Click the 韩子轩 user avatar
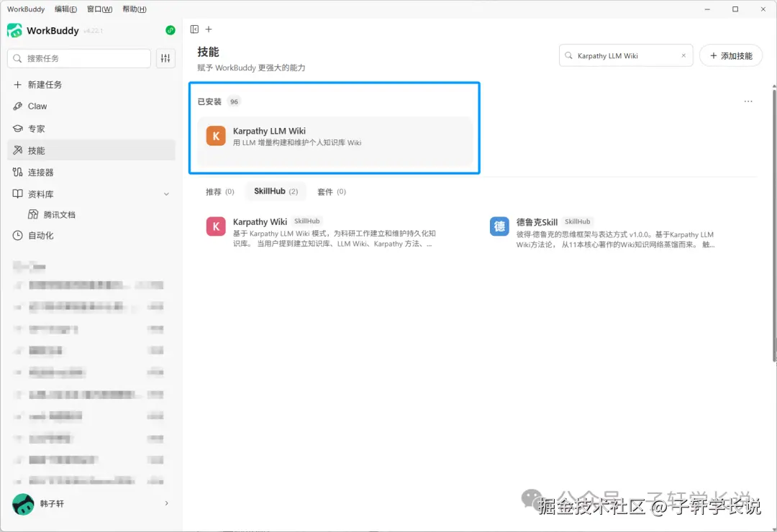This screenshot has height=532, width=777. click(x=23, y=504)
